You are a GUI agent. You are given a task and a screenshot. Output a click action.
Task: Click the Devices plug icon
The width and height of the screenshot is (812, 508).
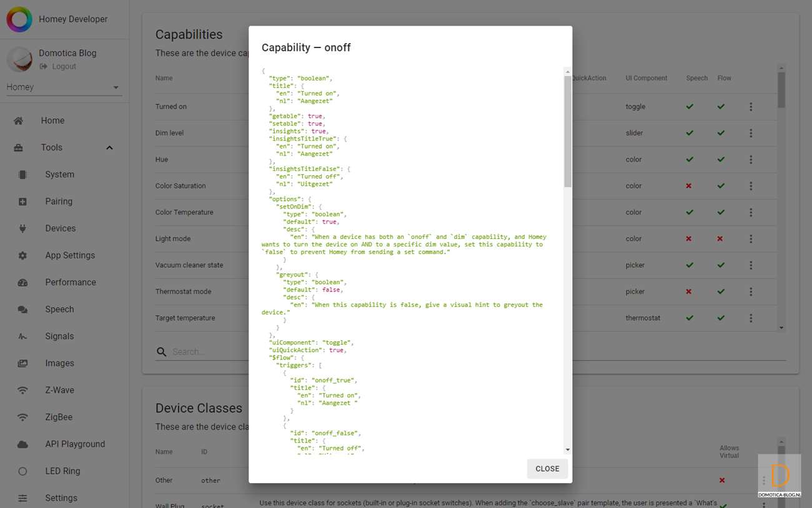click(x=22, y=228)
